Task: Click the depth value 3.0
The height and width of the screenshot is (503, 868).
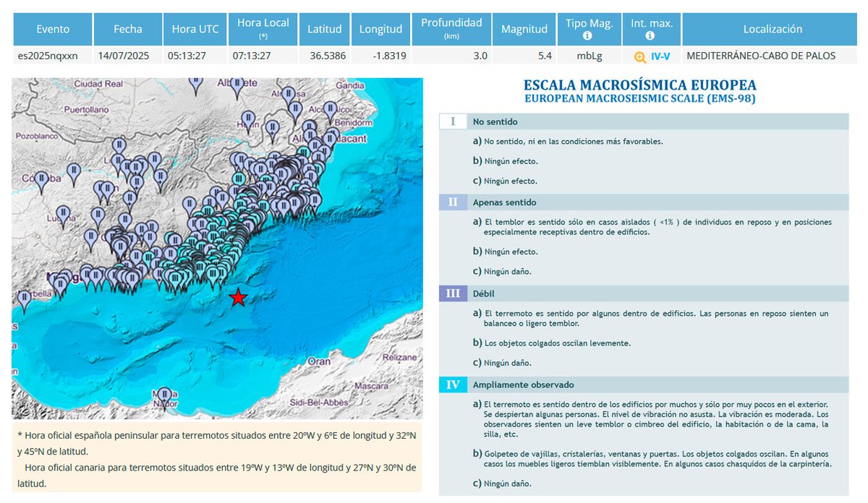Action: pos(480,56)
